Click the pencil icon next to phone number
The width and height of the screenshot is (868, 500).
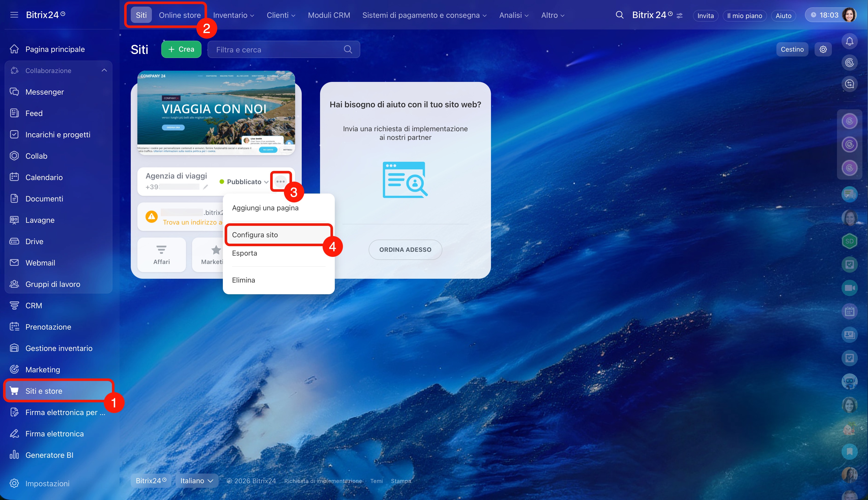point(205,187)
